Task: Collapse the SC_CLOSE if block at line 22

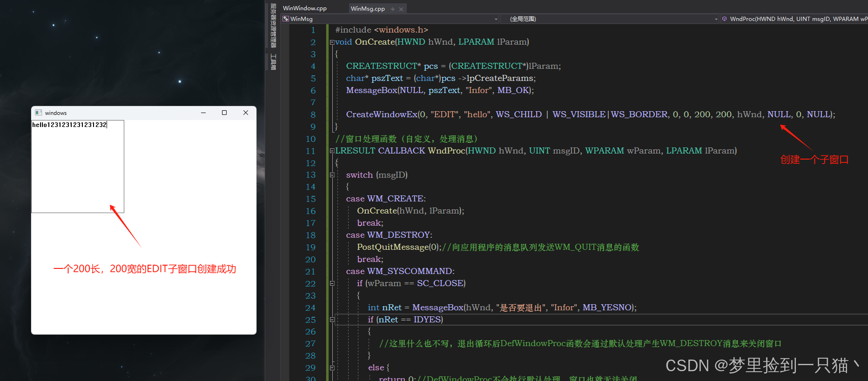Action: [x=332, y=283]
